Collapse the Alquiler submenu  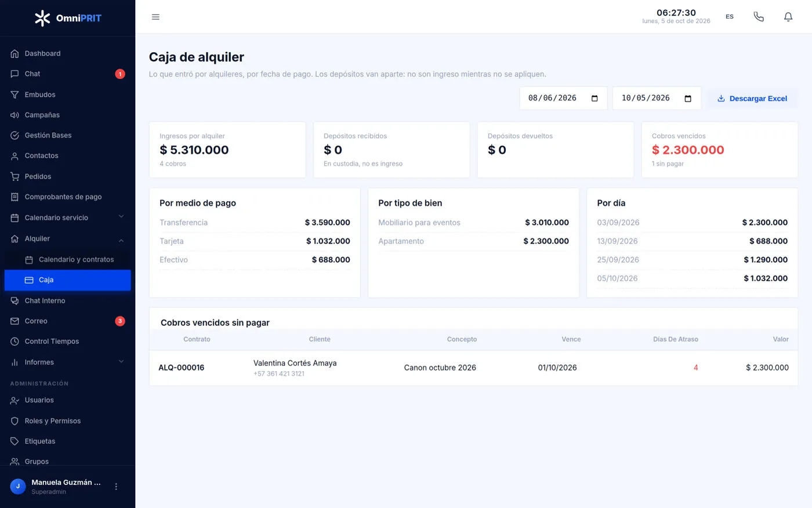click(121, 239)
